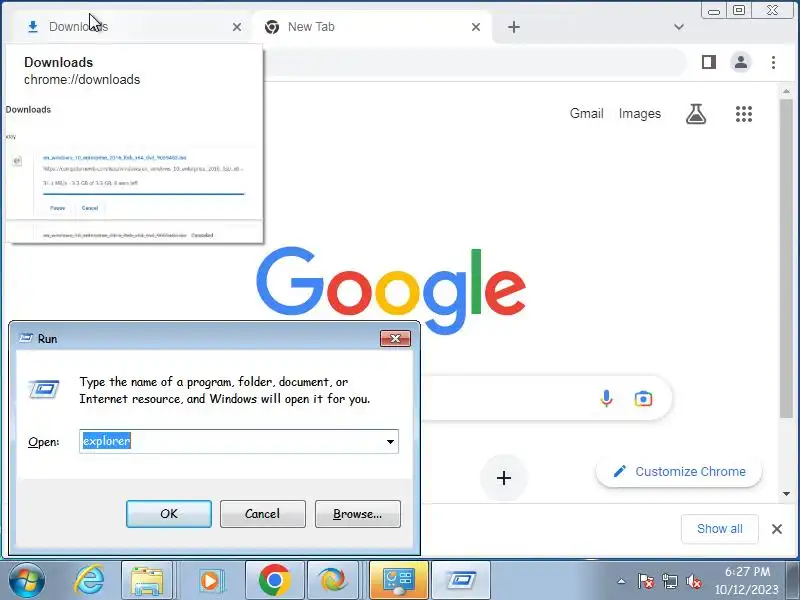The height and width of the screenshot is (600, 800).
Task: Click OK in the Run dialog
Action: [x=169, y=514]
